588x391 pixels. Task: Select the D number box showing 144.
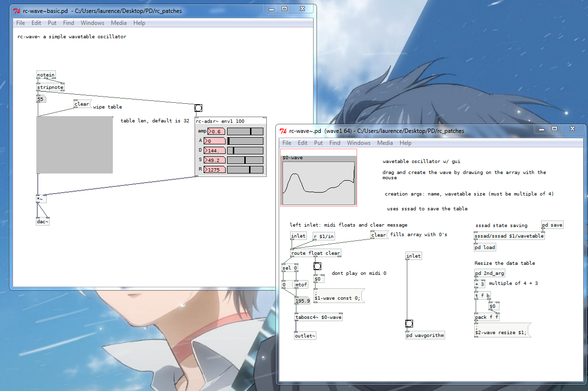215,151
